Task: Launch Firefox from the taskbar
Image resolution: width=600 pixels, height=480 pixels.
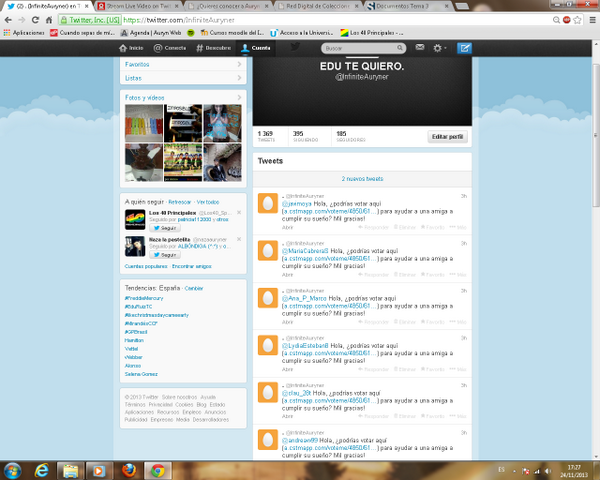Action: click(x=129, y=470)
